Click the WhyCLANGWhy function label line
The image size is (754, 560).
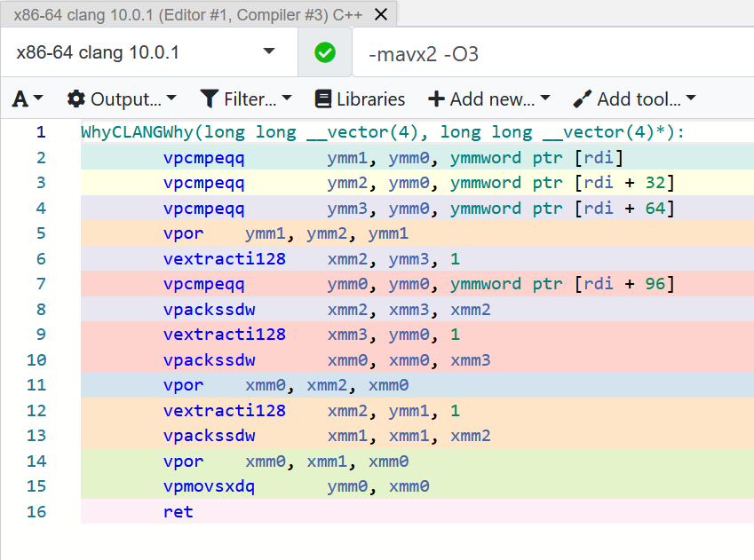tap(383, 131)
